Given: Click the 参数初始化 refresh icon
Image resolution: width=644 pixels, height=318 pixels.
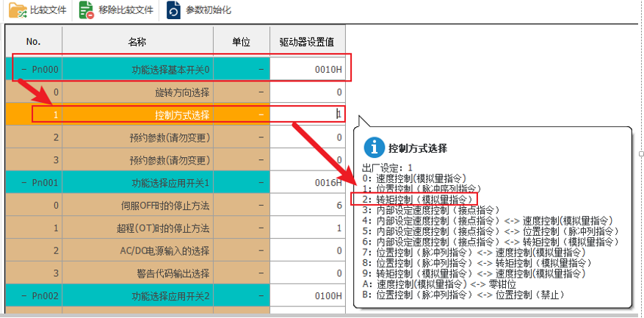Looking at the screenshot, I should [173, 11].
